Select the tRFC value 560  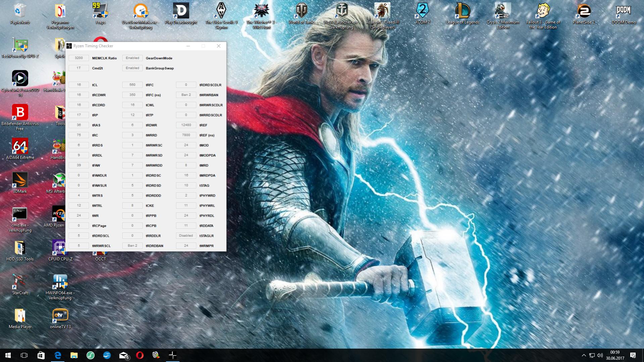click(132, 85)
